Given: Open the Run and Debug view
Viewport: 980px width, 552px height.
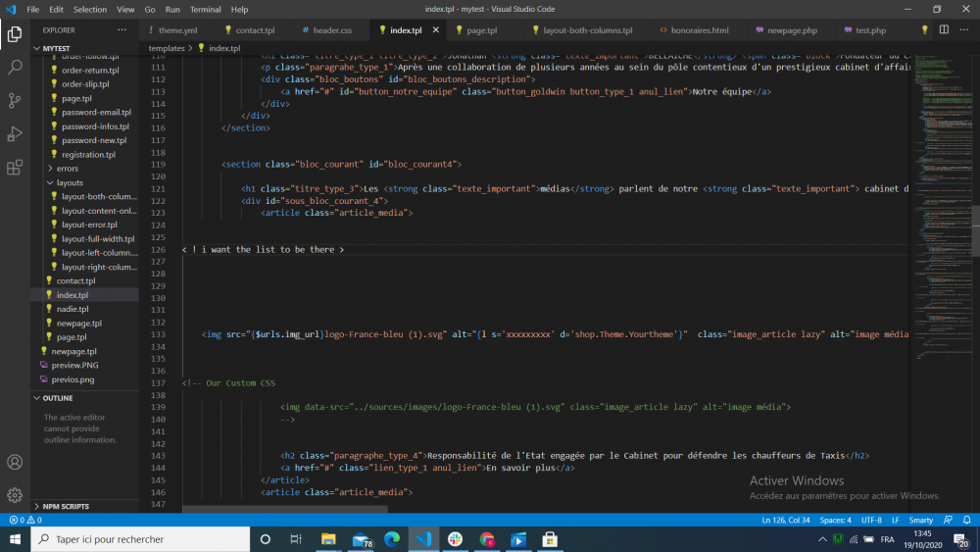Looking at the screenshot, I should click(15, 134).
